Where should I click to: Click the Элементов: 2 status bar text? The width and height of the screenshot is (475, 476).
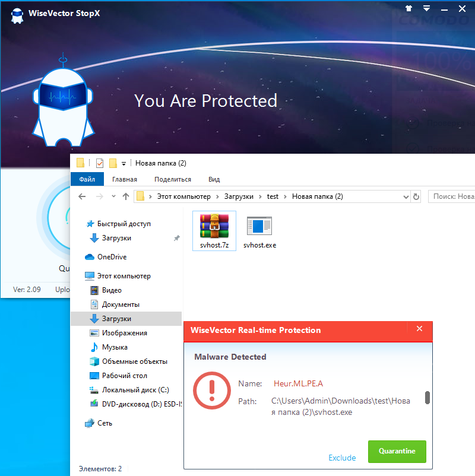[x=100, y=469]
